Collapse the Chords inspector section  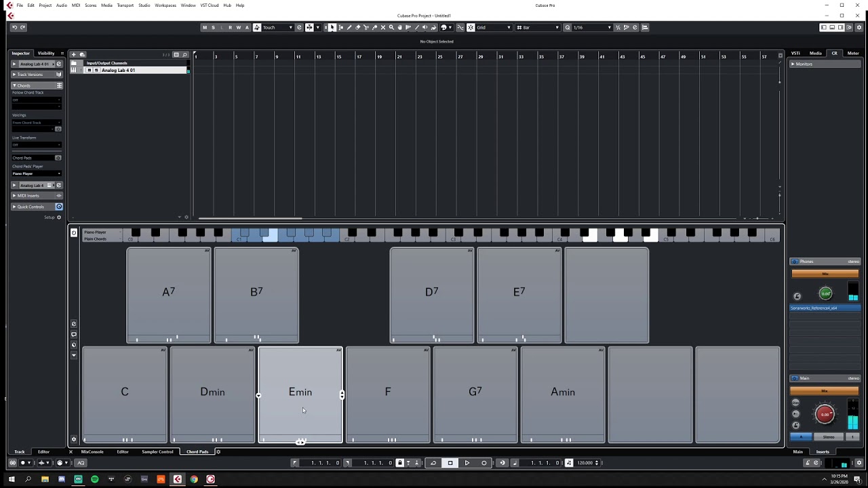(14, 85)
